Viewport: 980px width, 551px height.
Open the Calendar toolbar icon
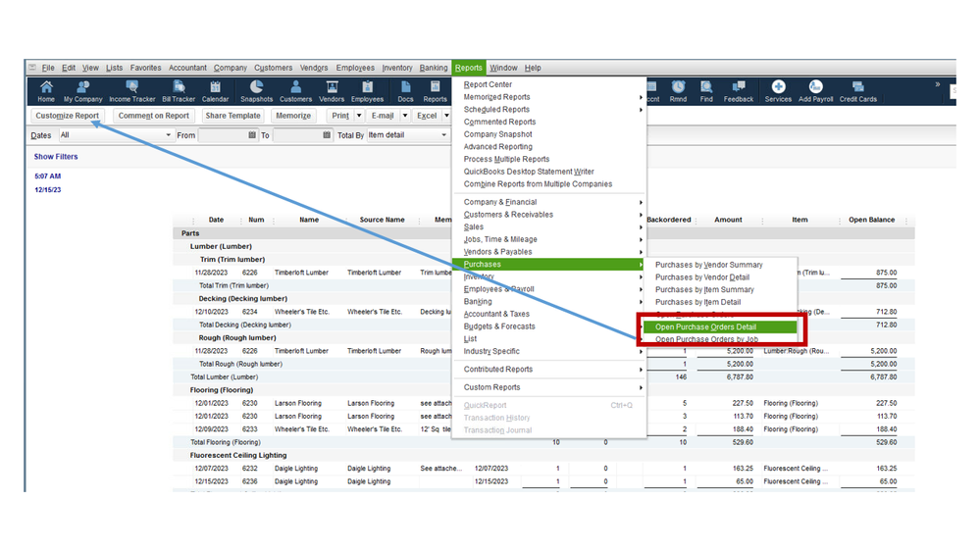click(215, 91)
